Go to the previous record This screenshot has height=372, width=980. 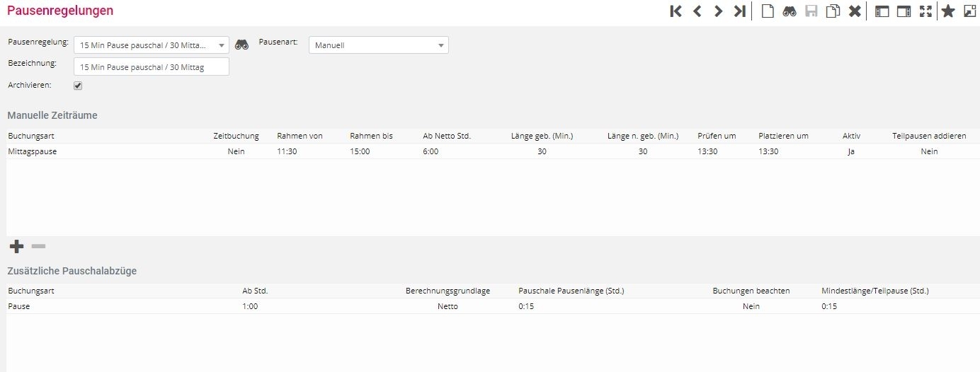click(x=697, y=11)
